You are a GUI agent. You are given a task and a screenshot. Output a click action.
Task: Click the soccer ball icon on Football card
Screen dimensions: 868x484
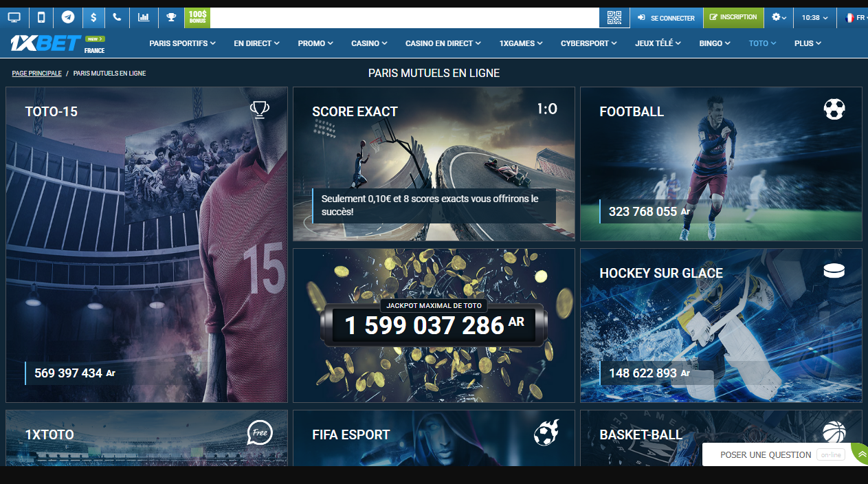tap(834, 109)
